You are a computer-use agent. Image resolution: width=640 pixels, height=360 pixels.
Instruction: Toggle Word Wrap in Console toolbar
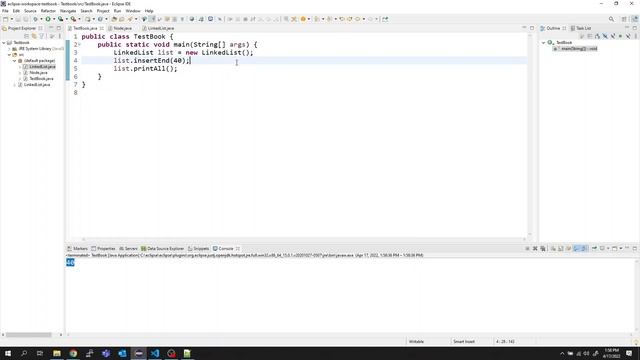[x=568, y=249]
